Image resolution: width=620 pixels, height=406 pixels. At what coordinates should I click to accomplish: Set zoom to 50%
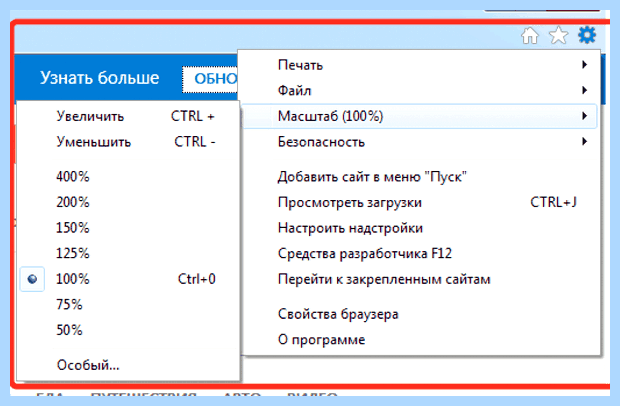pyautogui.click(x=128, y=330)
